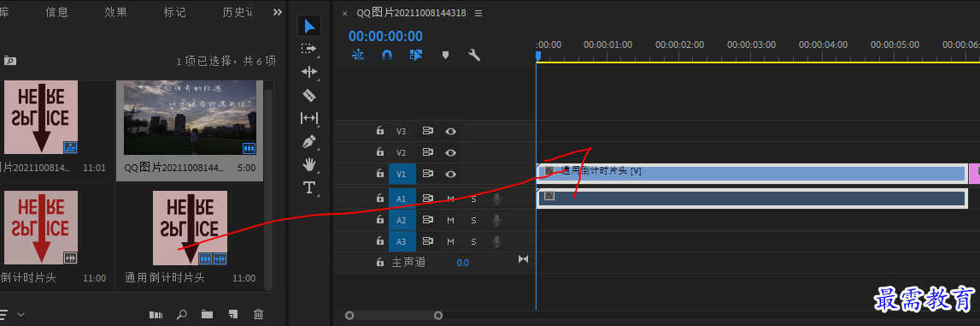Click the Find magnifier icon in project panel
The width and height of the screenshot is (980, 326).
[182, 314]
